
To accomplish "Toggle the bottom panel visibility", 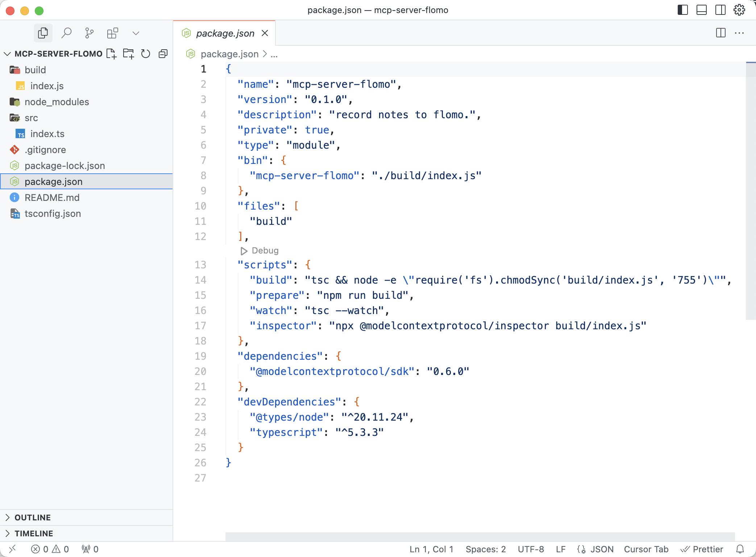I will 702,10.
